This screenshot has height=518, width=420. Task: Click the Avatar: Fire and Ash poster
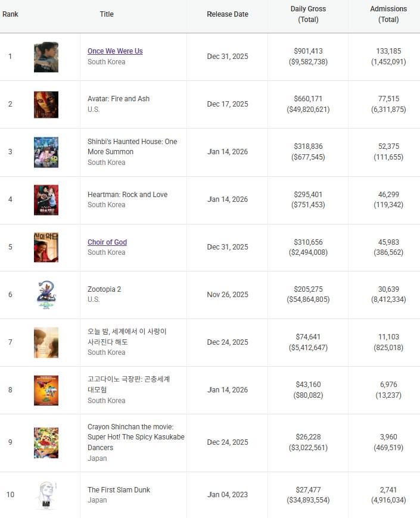click(x=46, y=105)
